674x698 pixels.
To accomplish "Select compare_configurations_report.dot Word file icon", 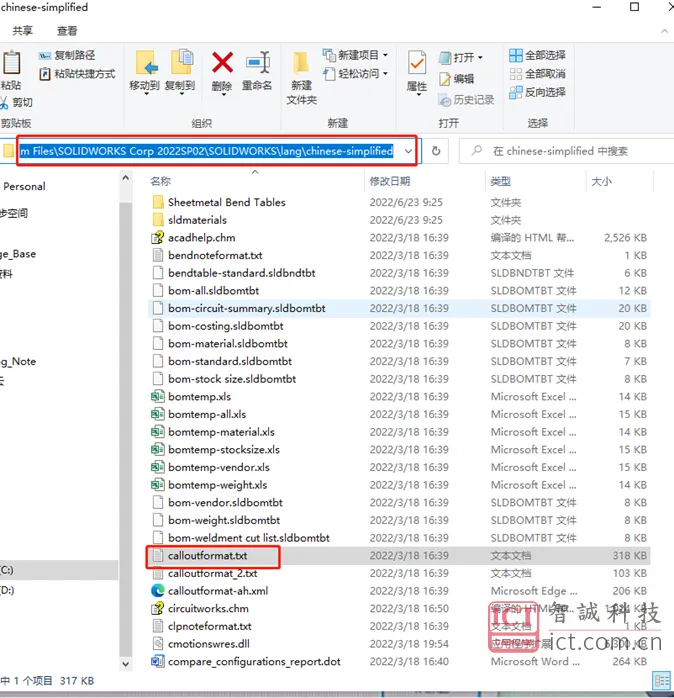I will pyautogui.click(x=158, y=661).
